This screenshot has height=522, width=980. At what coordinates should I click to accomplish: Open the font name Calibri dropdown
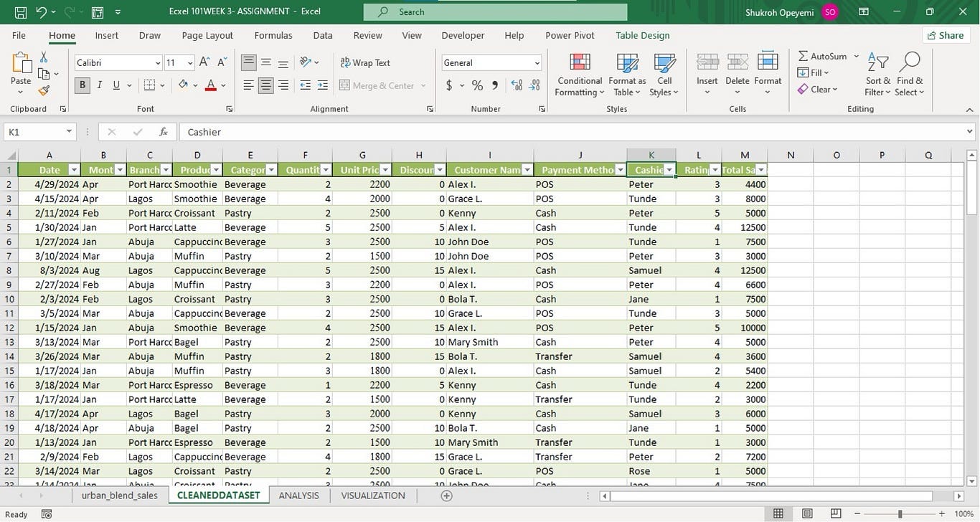(158, 63)
